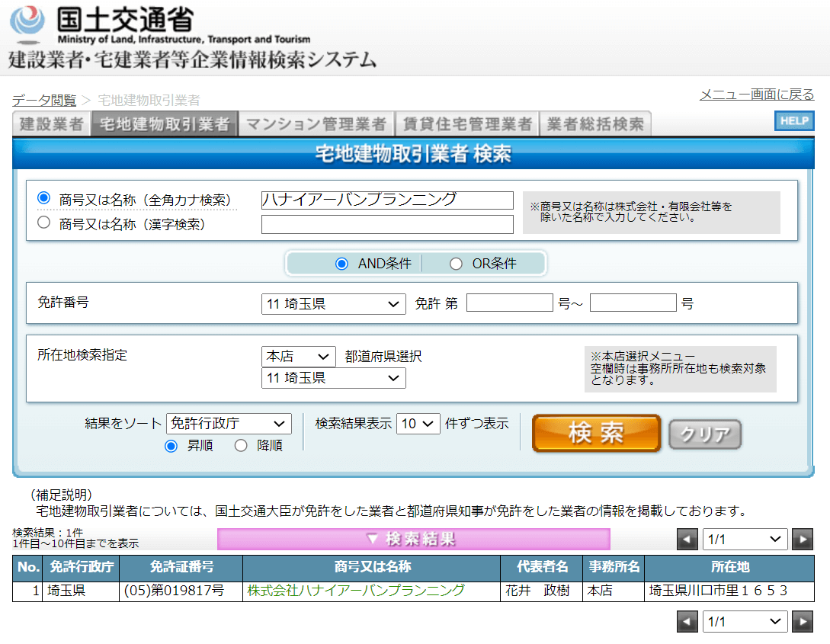Screen dimensions: 830x644
Task: Open the 本店 office type dropdown
Action: point(298,357)
